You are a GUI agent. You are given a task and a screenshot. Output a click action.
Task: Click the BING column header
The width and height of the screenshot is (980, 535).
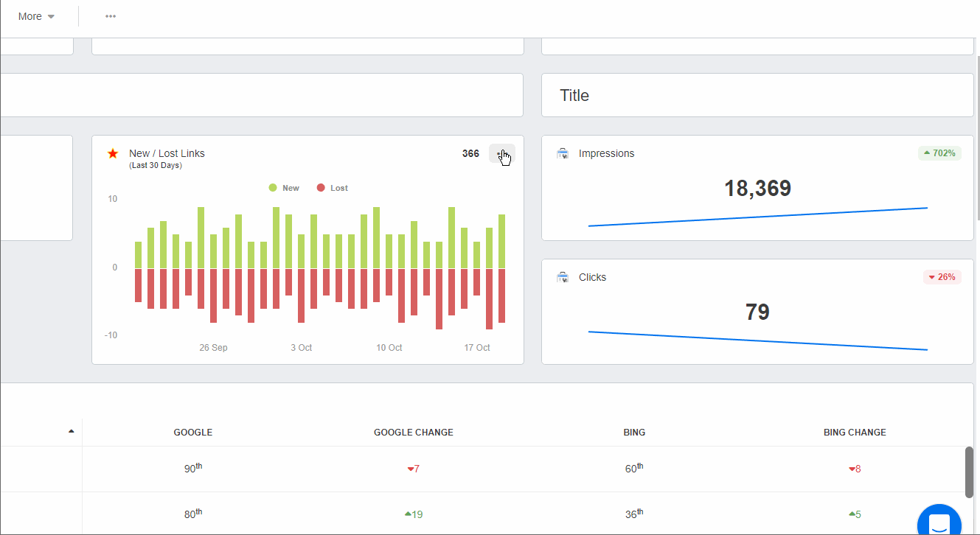(x=634, y=433)
